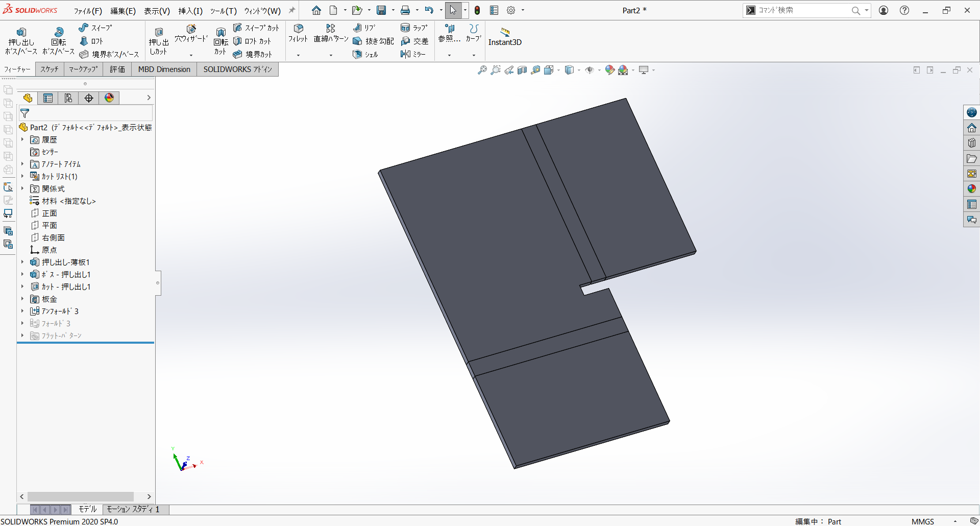Click the Zoom to Fit magnifier icon
Screen dimensions: 980x526
tap(482, 70)
